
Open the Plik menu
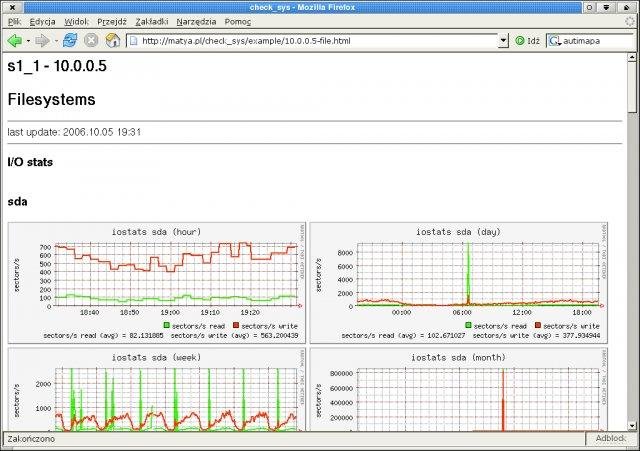coord(15,22)
